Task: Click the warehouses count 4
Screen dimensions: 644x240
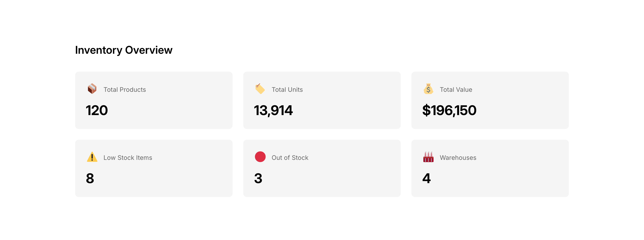Action: point(426,178)
